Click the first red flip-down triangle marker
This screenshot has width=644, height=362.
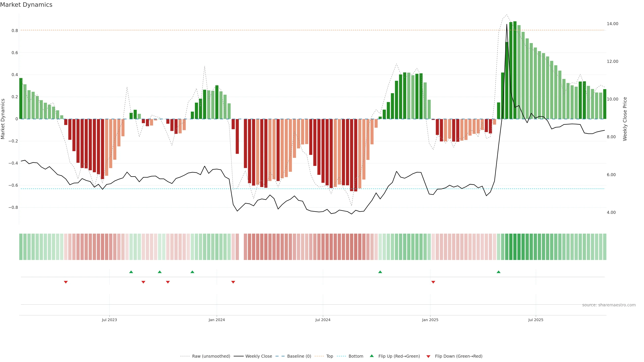(66, 282)
